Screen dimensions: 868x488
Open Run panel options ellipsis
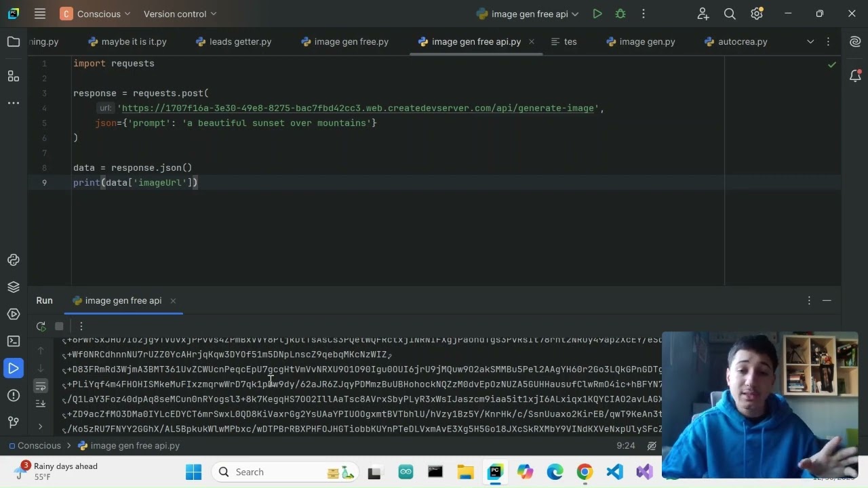(x=809, y=300)
